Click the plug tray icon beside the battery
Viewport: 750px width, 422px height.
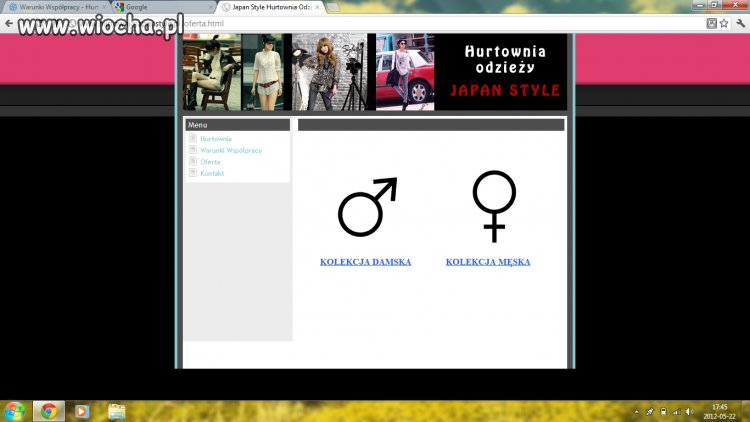650,411
